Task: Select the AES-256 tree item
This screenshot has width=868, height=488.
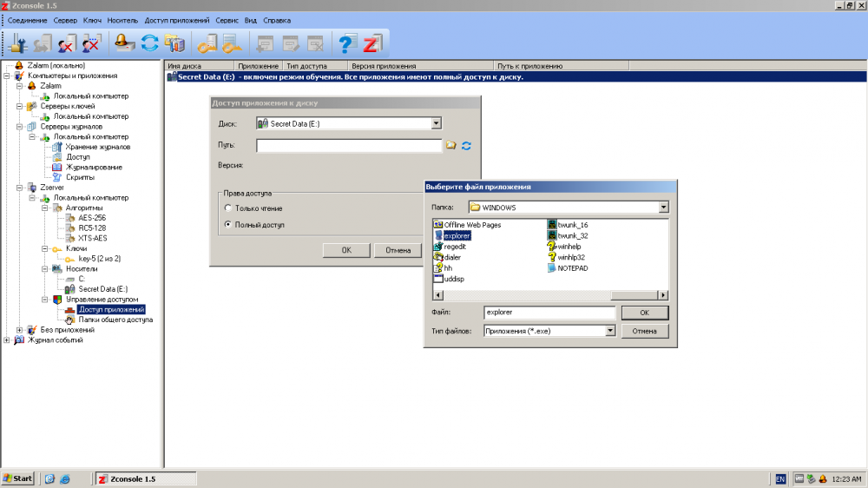Action: 92,218
